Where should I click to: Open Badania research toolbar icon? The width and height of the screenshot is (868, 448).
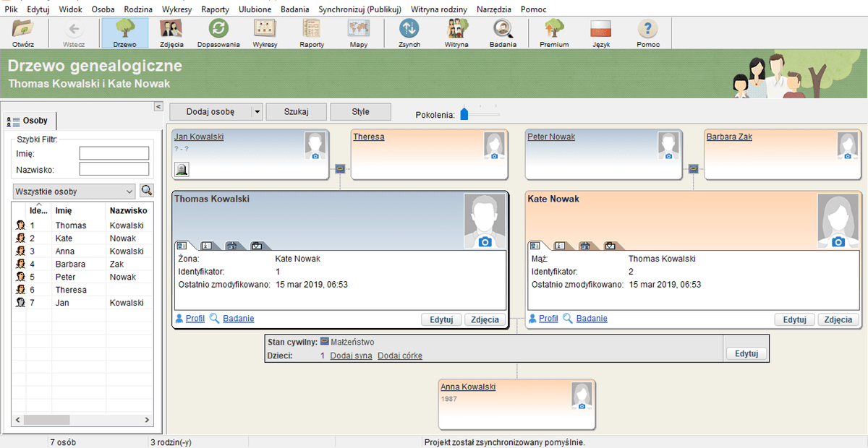click(x=502, y=33)
